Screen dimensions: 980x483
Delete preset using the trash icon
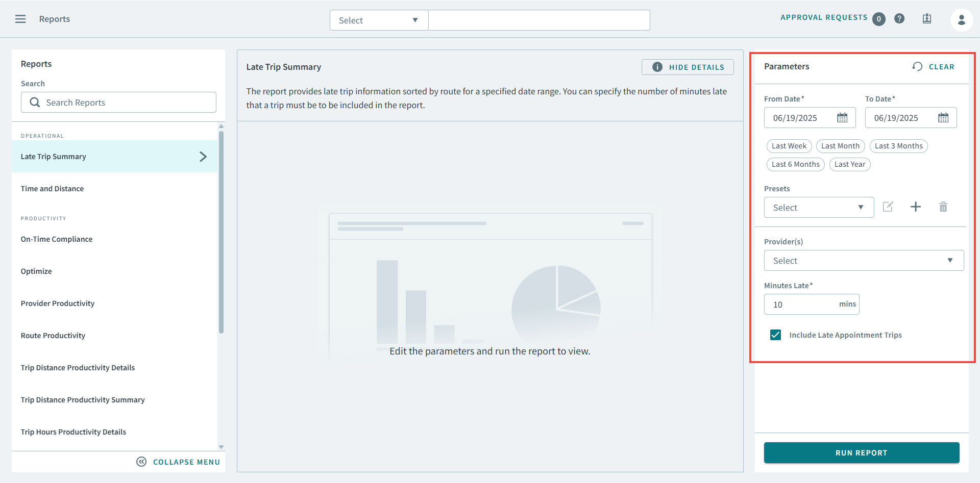pos(943,207)
